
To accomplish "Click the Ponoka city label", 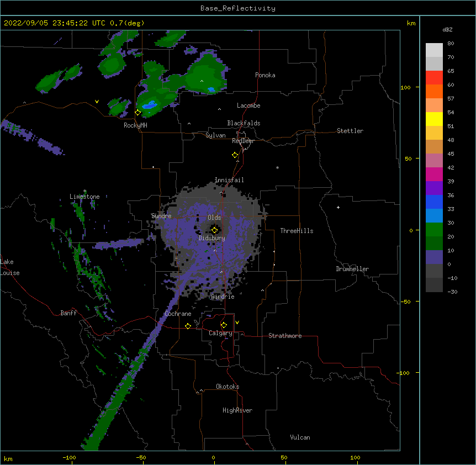I will (x=265, y=75).
